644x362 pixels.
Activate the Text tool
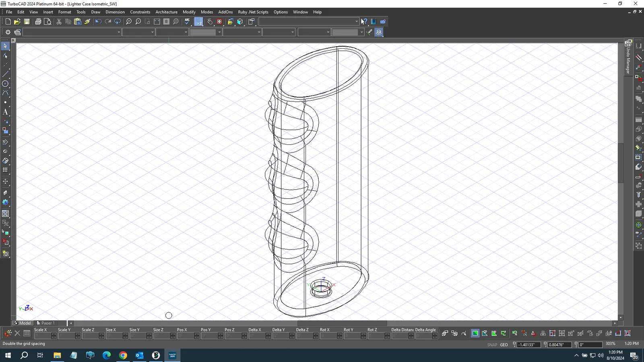pyautogui.click(x=5, y=112)
